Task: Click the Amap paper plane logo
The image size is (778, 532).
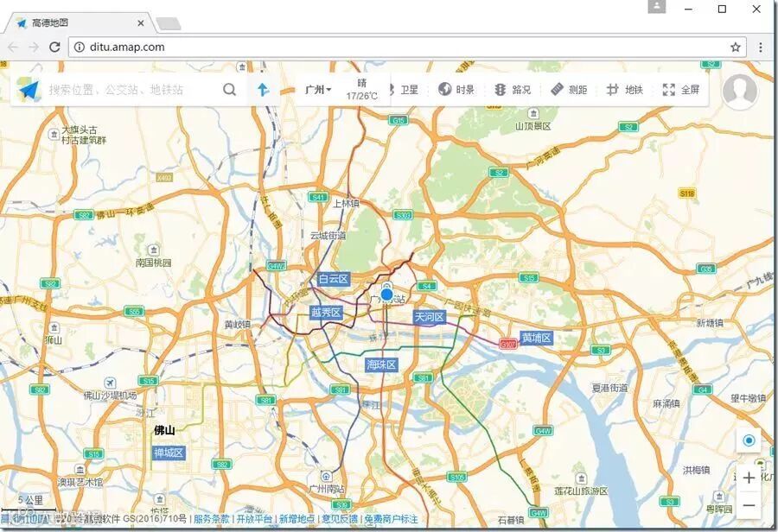Action: click(x=29, y=90)
